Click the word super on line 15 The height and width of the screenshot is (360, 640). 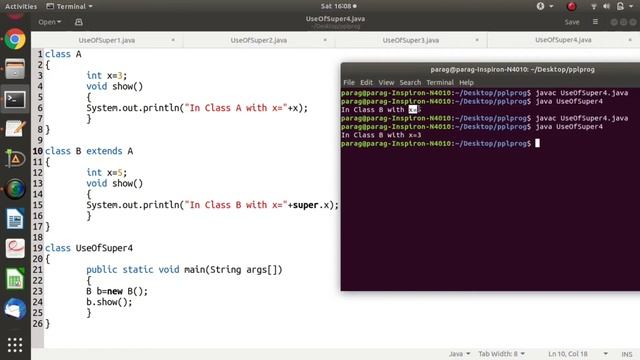coord(306,205)
